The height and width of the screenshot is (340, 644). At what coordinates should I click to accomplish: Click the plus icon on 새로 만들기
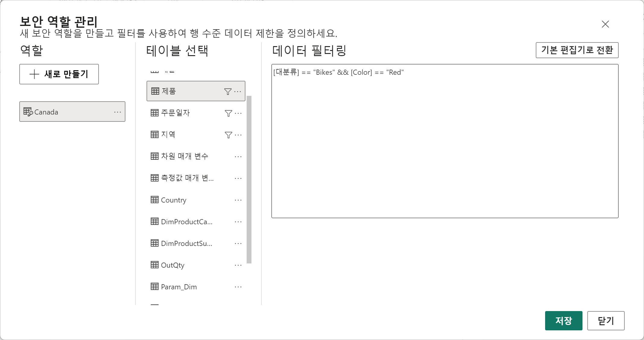coord(34,74)
